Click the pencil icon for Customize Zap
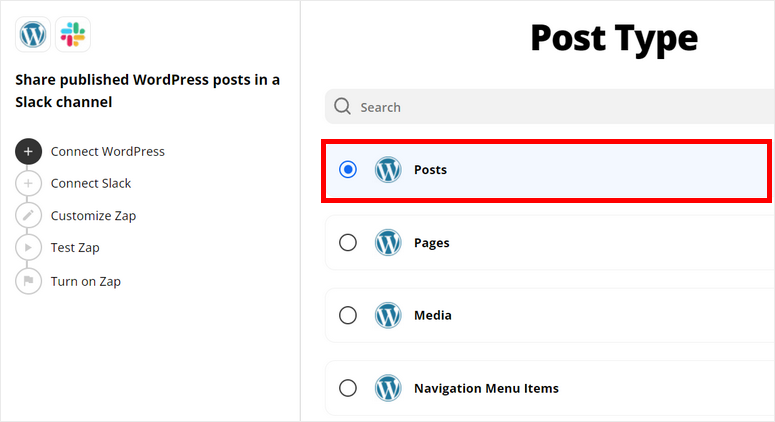This screenshot has height=422, width=775. point(29,216)
